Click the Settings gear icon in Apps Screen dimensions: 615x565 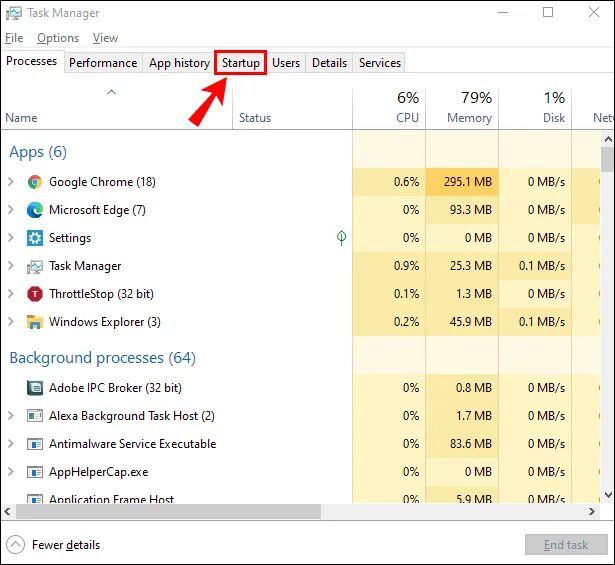click(x=35, y=238)
